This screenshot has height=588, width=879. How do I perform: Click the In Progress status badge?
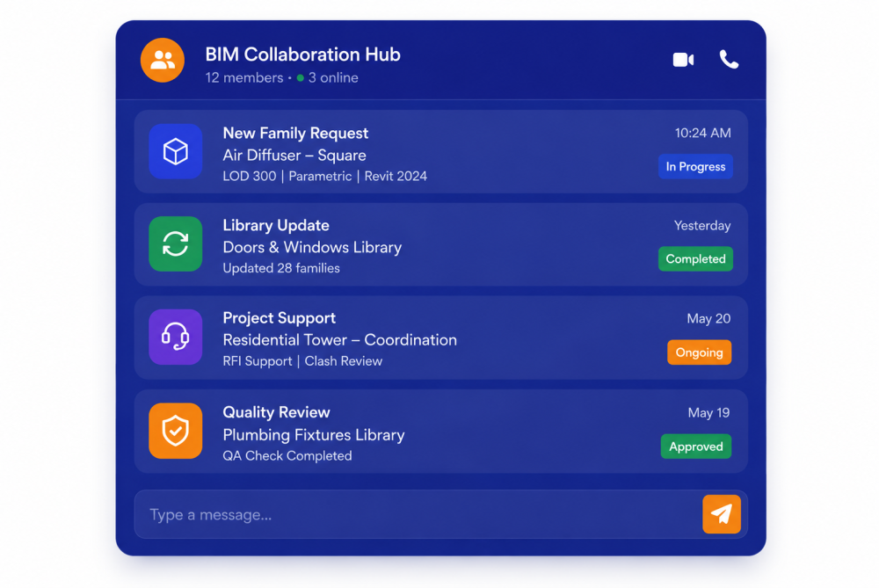[x=695, y=166]
